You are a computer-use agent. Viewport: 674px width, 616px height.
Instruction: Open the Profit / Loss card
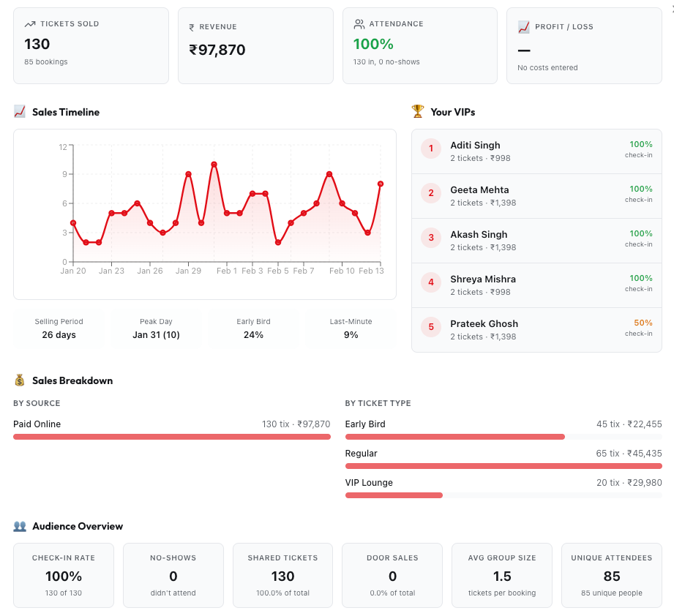(584, 46)
